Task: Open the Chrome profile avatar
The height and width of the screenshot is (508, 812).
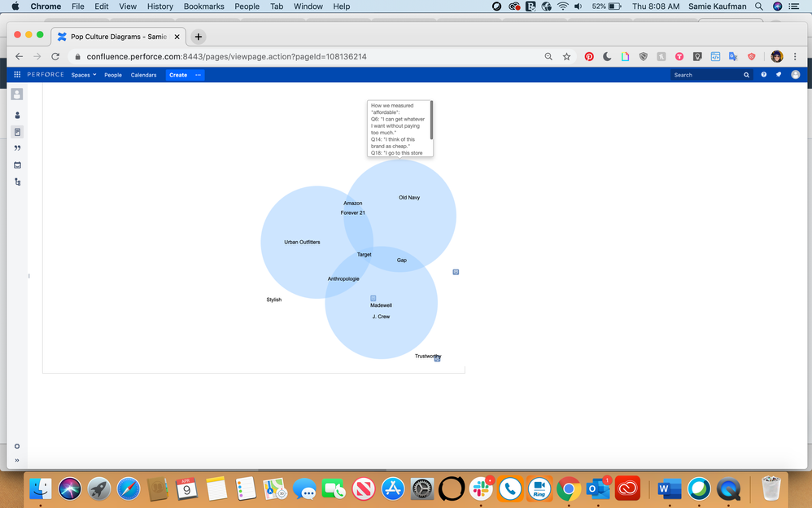Action: pyautogui.click(x=777, y=56)
